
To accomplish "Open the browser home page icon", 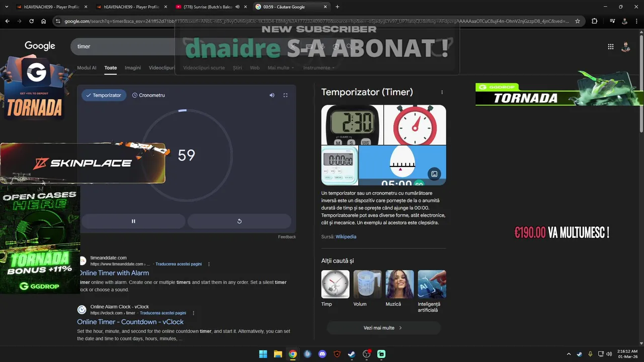I will (x=44, y=21).
